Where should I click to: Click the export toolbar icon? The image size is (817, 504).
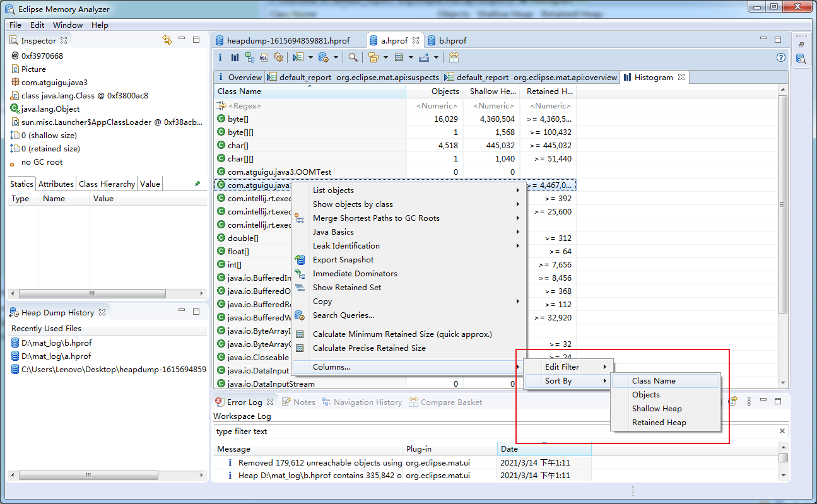pyautogui.click(x=423, y=57)
